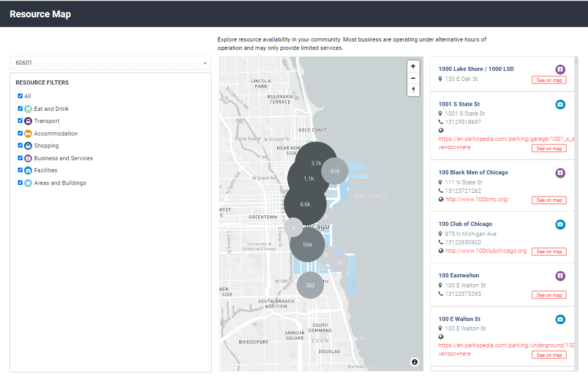Click the 594 map cluster

click(x=308, y=245)
